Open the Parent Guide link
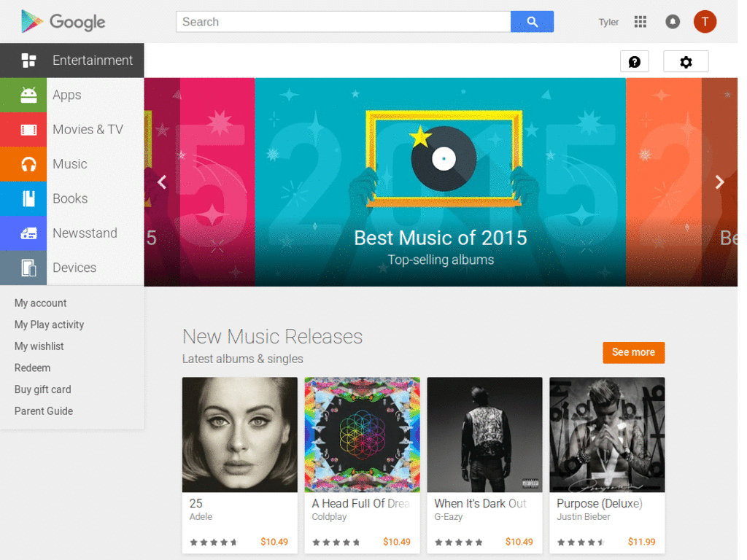The width and height of the screenshot is (747, 560). (44, 411)
